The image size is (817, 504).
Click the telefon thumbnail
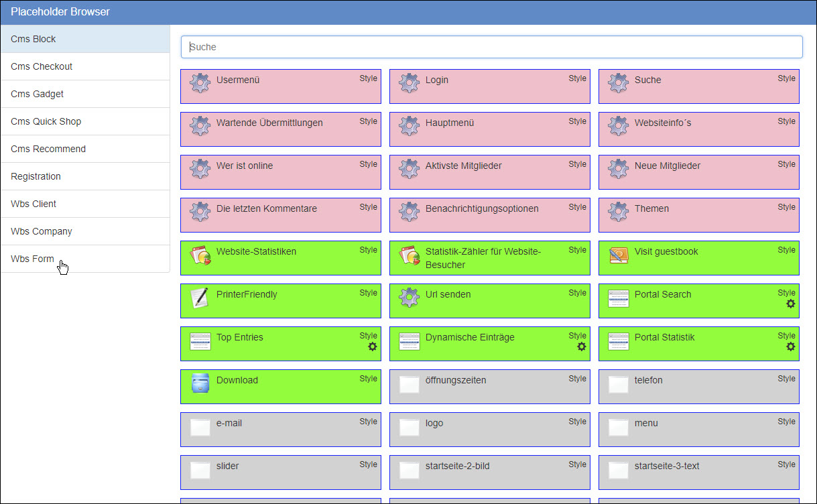618,384
